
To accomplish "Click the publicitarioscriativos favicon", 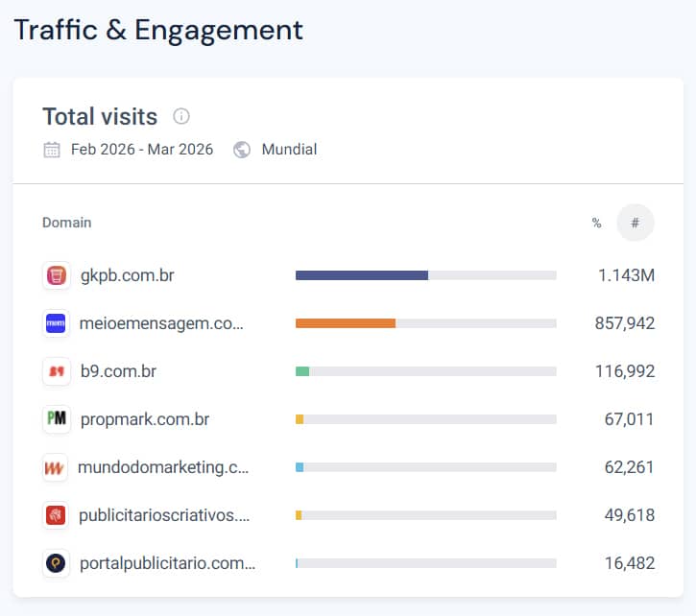I will point(56,515).
